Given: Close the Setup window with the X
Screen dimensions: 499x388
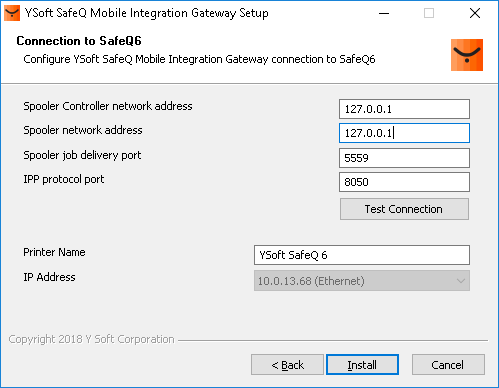Looking at the screenshot, I should (x=475, y=13).
